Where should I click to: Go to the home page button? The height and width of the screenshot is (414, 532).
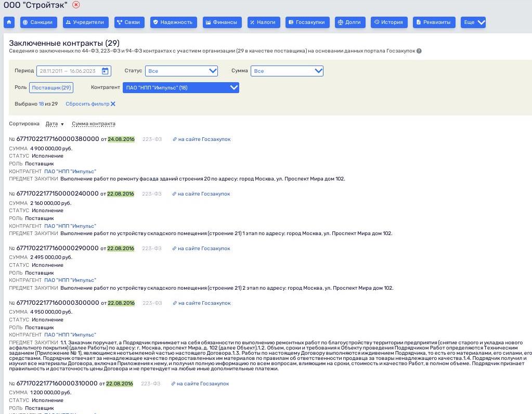coord(9,22)
